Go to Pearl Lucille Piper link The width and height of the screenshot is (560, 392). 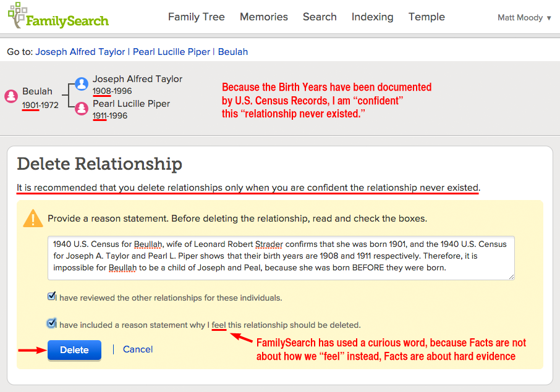tap(171, 52)
